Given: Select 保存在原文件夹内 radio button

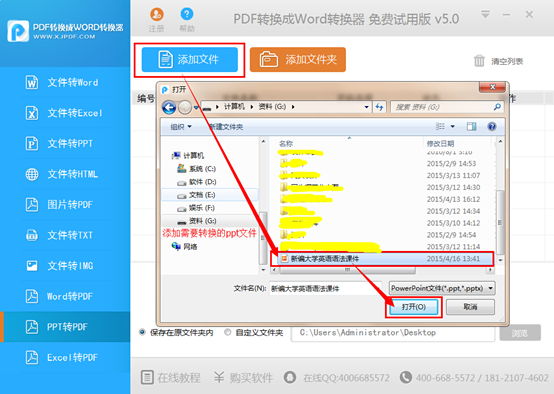Looking at the screenshot, I should click(142, 332).
